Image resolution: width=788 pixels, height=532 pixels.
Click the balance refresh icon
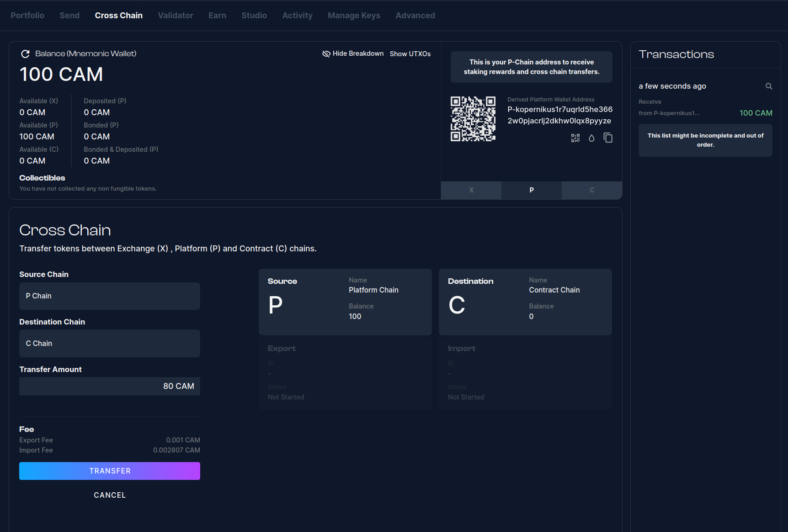click(x=25, y=54)
